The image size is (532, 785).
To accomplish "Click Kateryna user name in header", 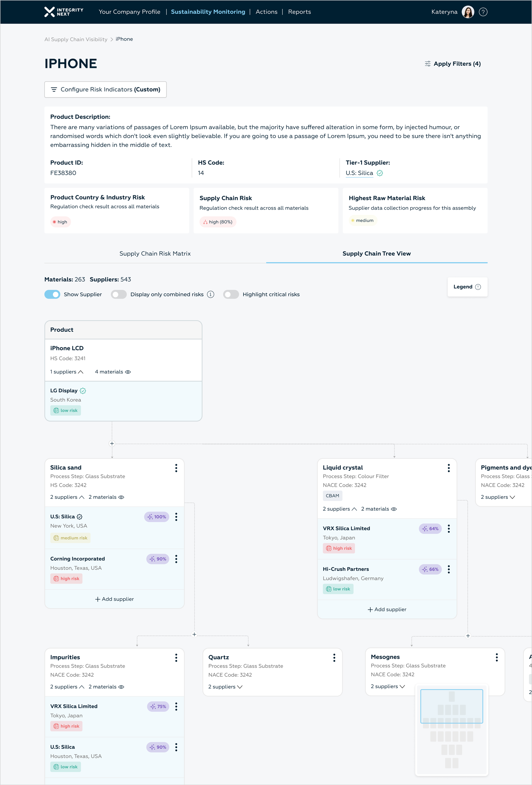I will click(444, 12).
